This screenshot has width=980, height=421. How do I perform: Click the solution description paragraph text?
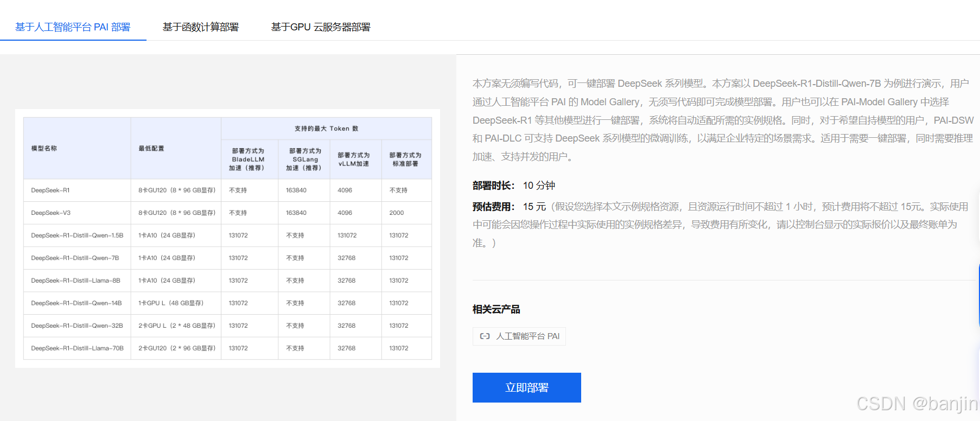tap(723, 120)
